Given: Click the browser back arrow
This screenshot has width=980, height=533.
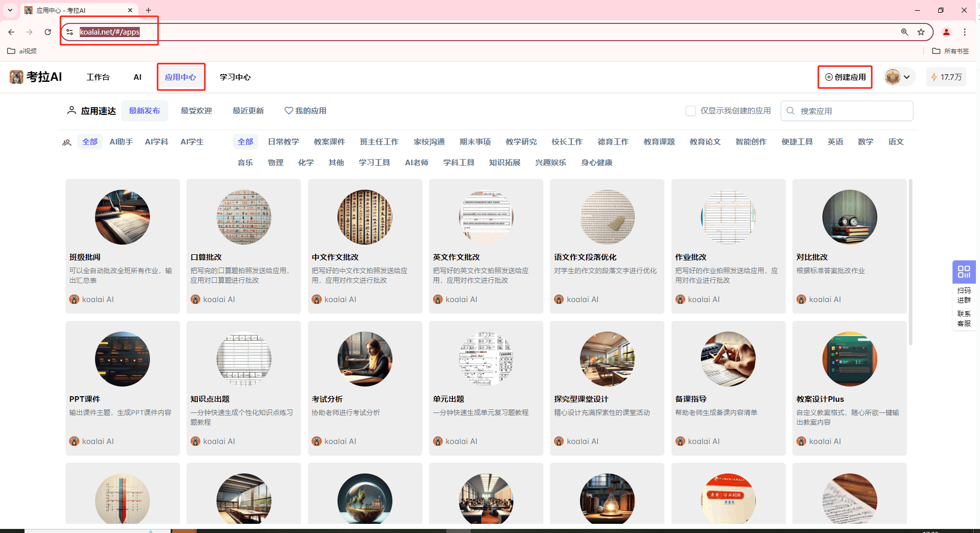Looking at the screenshot, I should [11, 32].
